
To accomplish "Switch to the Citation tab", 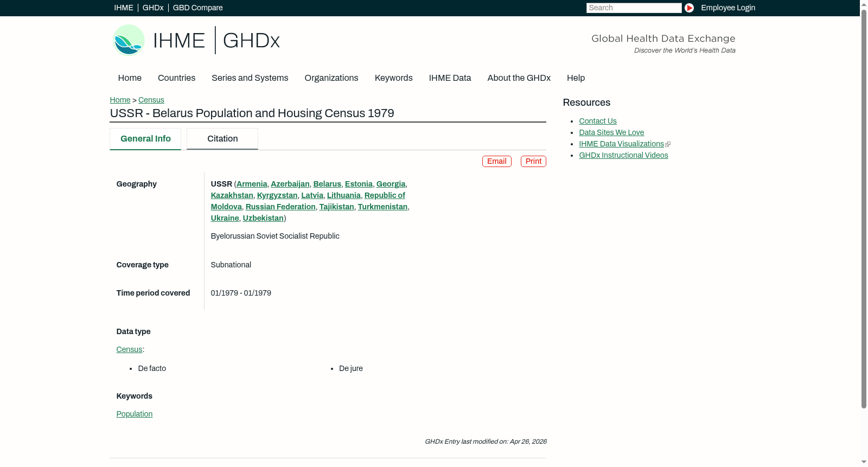I will point(222,139).
